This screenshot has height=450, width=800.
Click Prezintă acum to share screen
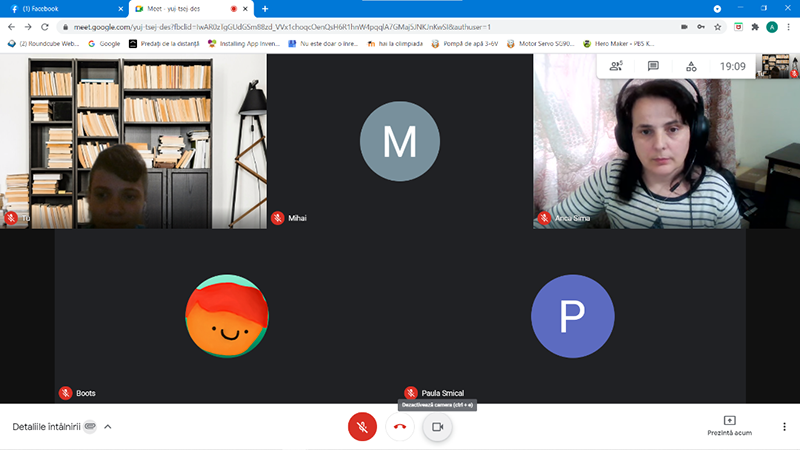[x=729, y=425]
